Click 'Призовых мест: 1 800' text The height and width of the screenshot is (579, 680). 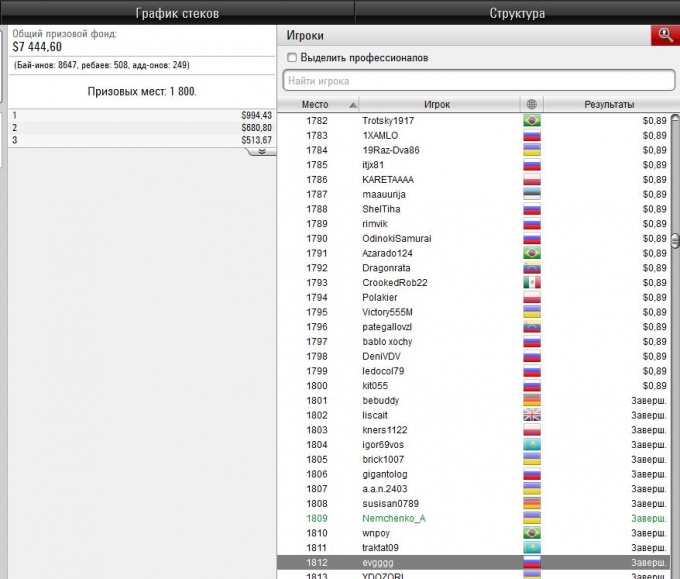click(142, 92)
